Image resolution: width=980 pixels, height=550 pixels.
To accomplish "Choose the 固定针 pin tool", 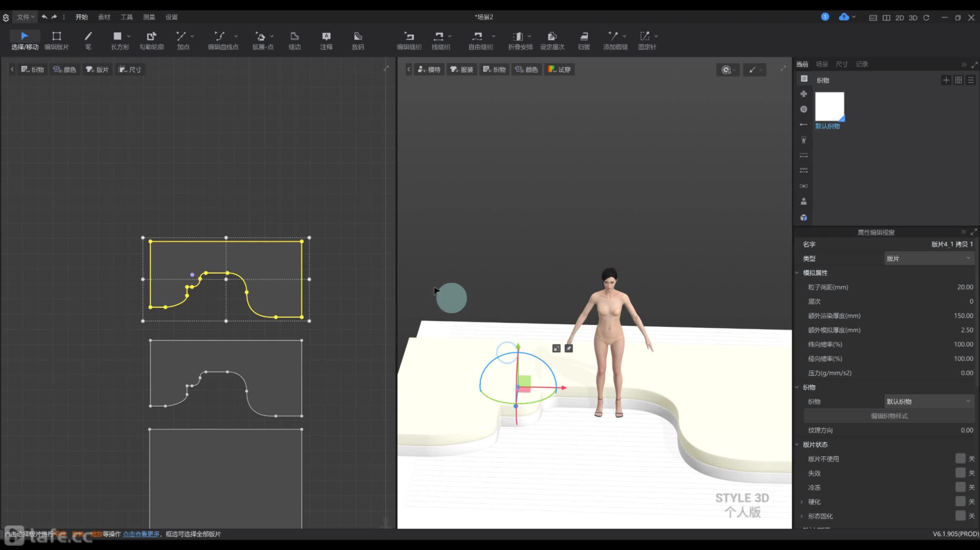I will tap(647, 41).
